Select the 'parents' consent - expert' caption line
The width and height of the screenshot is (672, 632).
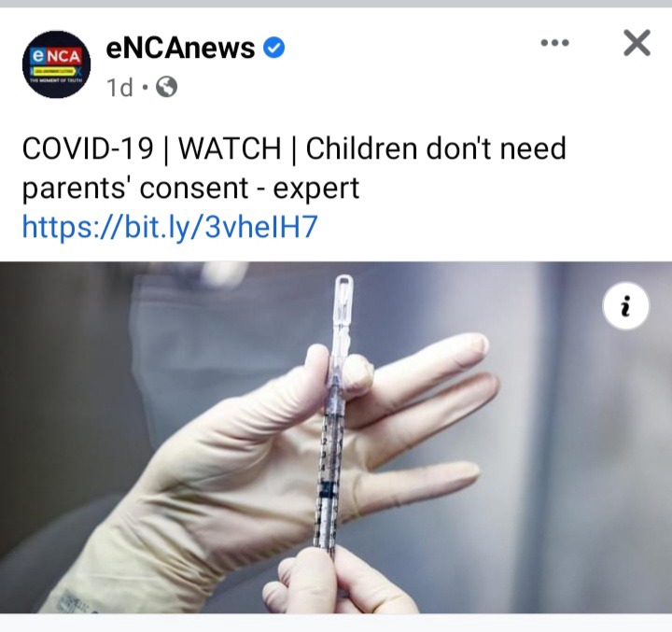click(190, 188)
